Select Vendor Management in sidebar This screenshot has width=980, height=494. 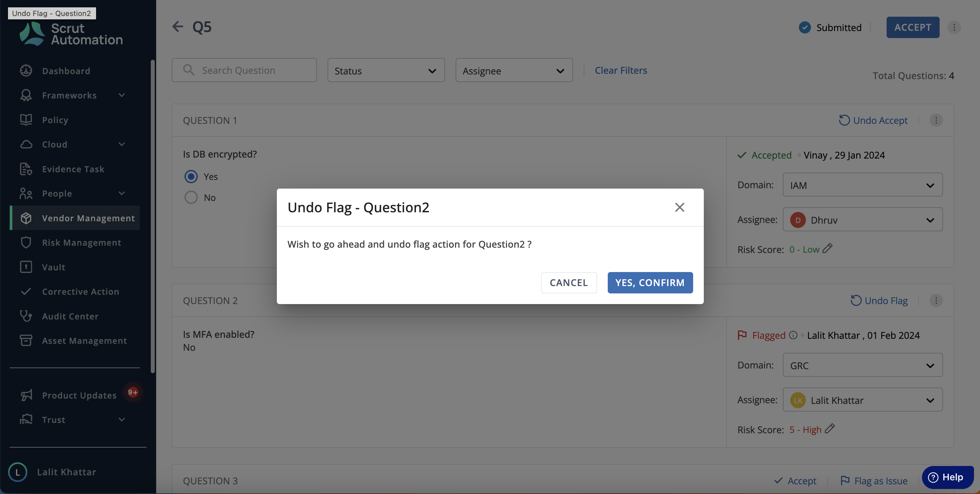[75, 218]
